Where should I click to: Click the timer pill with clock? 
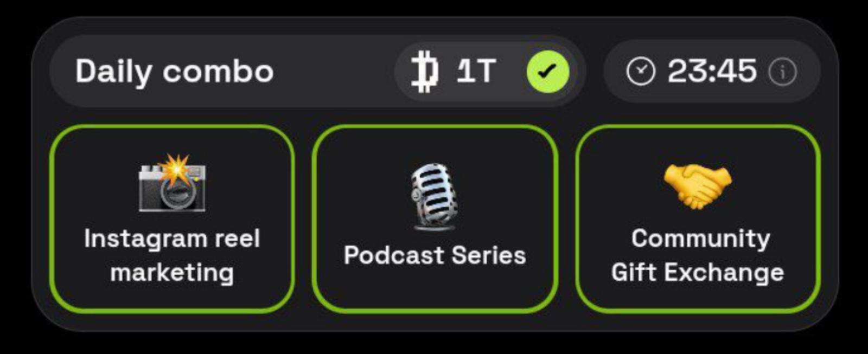[712, 72]
